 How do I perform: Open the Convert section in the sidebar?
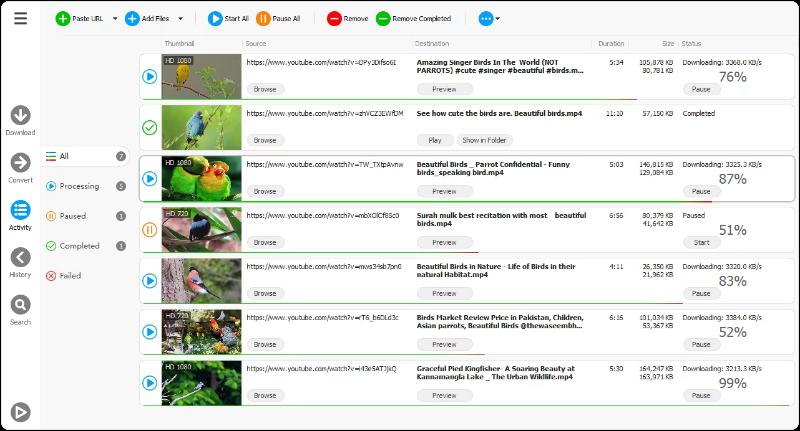coord(20,162)
